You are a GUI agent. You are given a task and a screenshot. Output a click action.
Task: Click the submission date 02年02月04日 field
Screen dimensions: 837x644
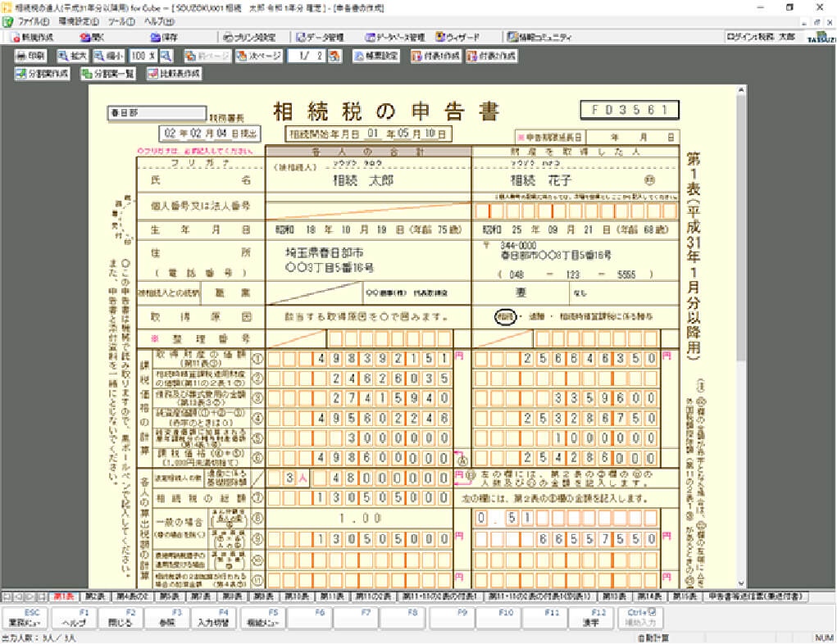(x=209, y=134)
